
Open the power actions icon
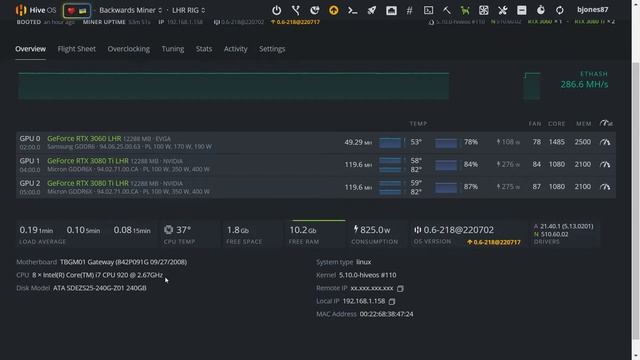[276, 10]
